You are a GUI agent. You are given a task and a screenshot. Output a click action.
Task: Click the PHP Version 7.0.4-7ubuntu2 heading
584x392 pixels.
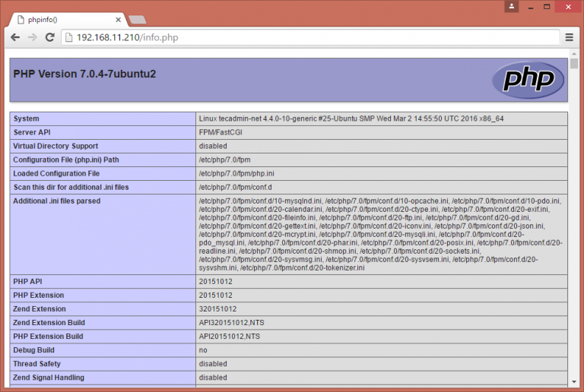(84, 74)
